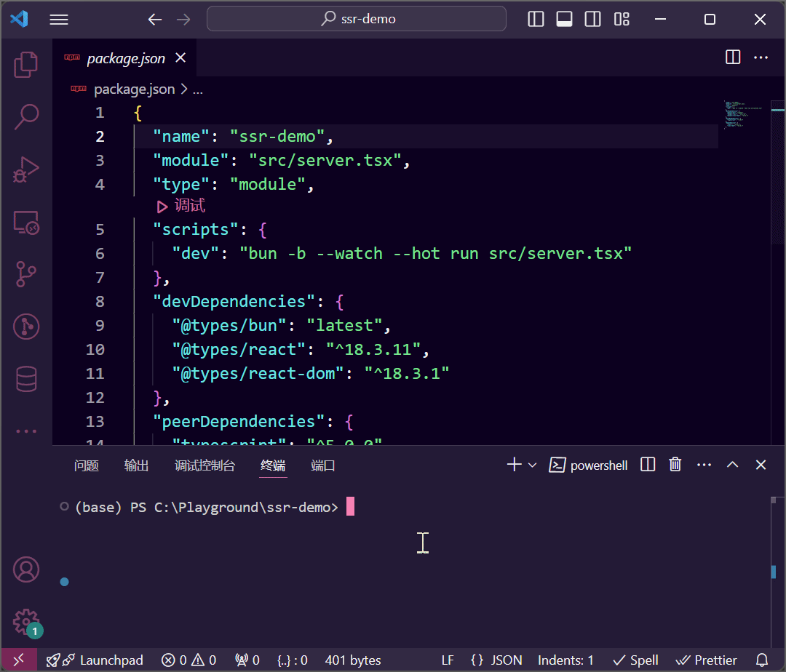The height and width of the screenshot is (672, 786).
Task: Click the ports forwarded radio indicator
Action: 247,660
